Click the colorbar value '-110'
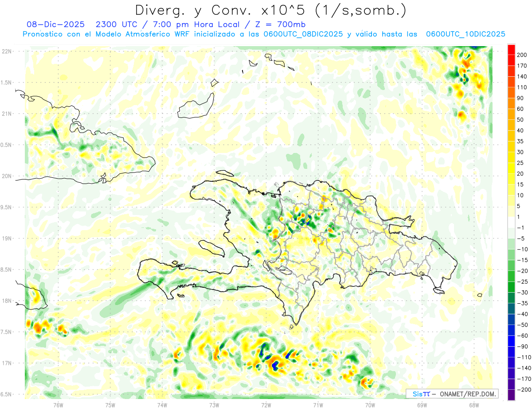The width and height of the screenshot is (532, 411). (524, 357)
